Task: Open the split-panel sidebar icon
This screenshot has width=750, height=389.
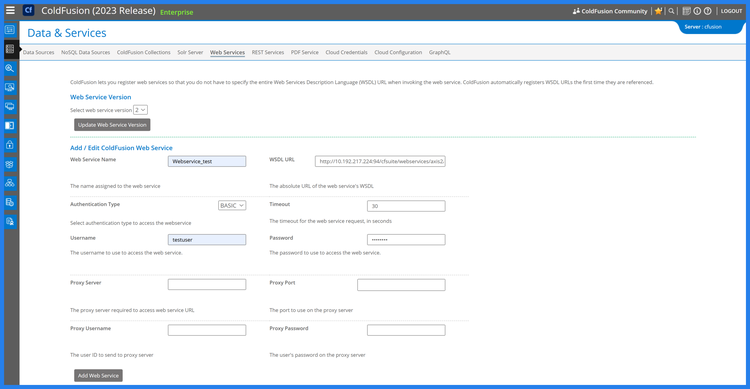Action: point(10,125)
